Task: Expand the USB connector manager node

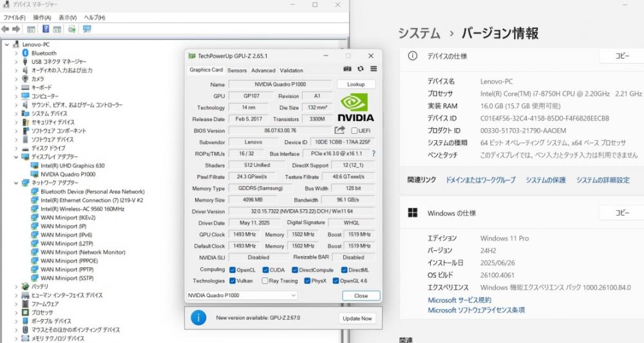Action: click(16, 62)
